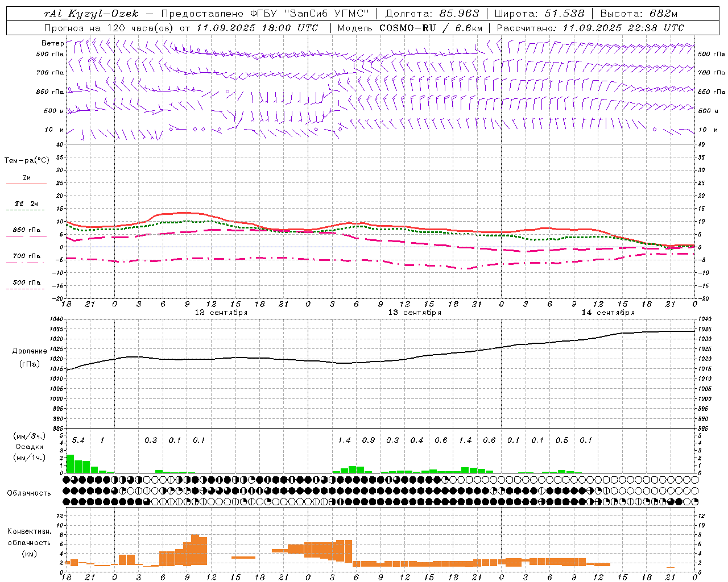Click the 13 сентября date label
Image resolution: width=728 pixels, height=582 pixels.
[x=415, y=313]
